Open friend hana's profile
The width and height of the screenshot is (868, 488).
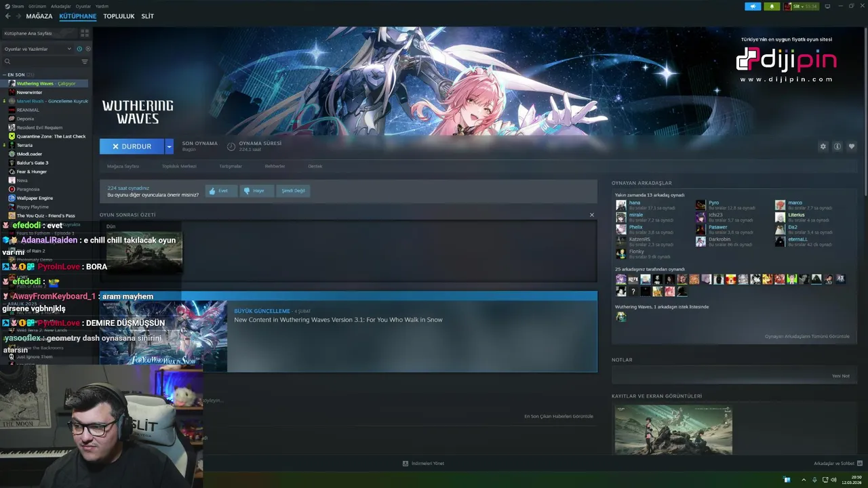pos(634,203)
